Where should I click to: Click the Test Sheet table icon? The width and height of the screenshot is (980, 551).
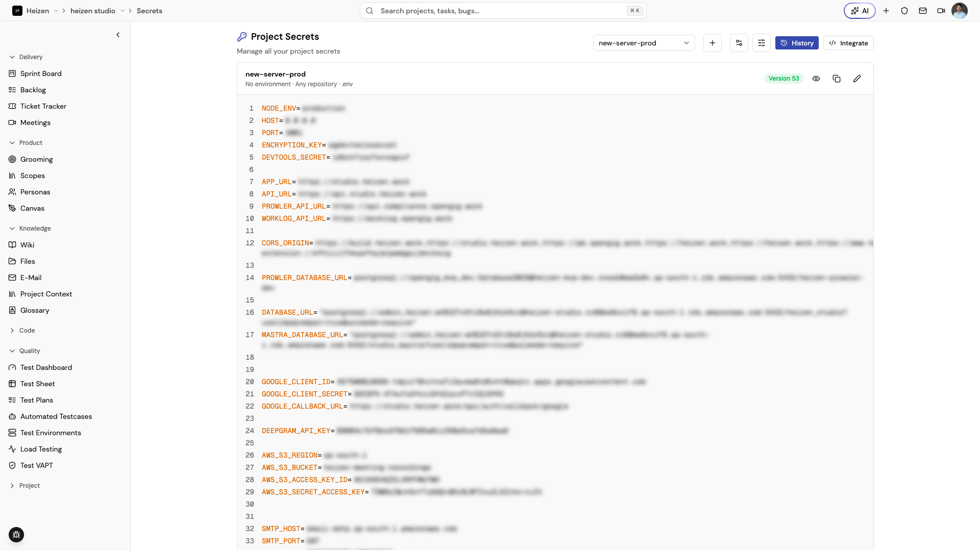(x=12, y=384)
